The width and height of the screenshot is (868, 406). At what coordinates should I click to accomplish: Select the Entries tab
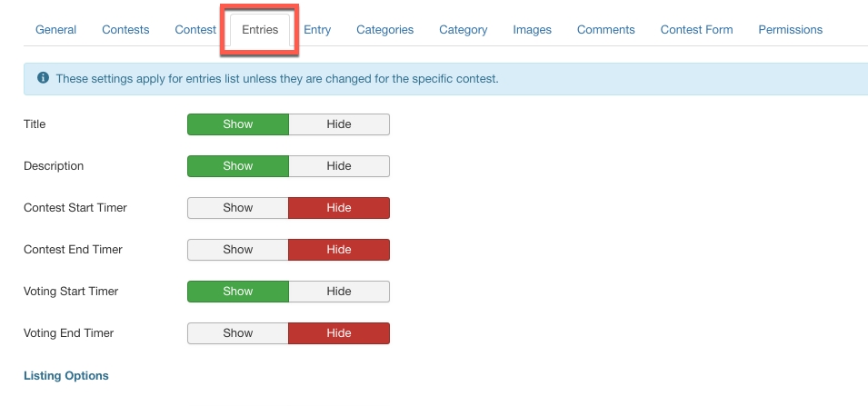(x=260, y=30)
